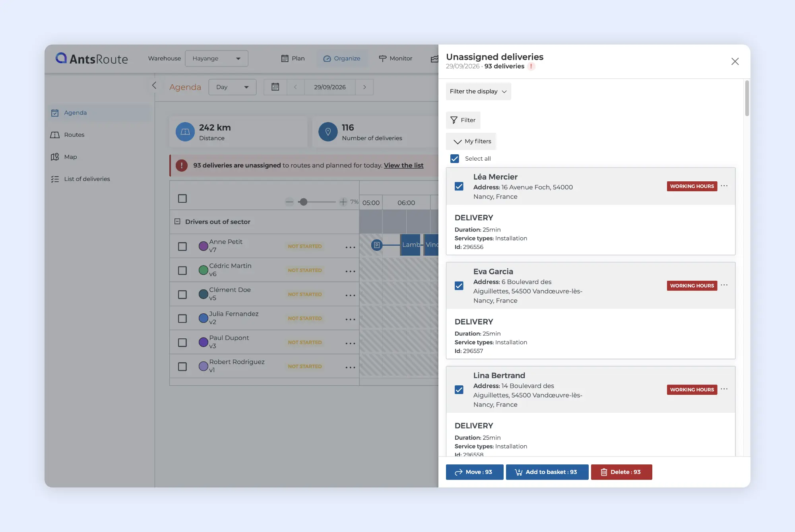This screenshot has width=795, height=532.
Task: Open the Monitor tab
Action: coord(396,58)
